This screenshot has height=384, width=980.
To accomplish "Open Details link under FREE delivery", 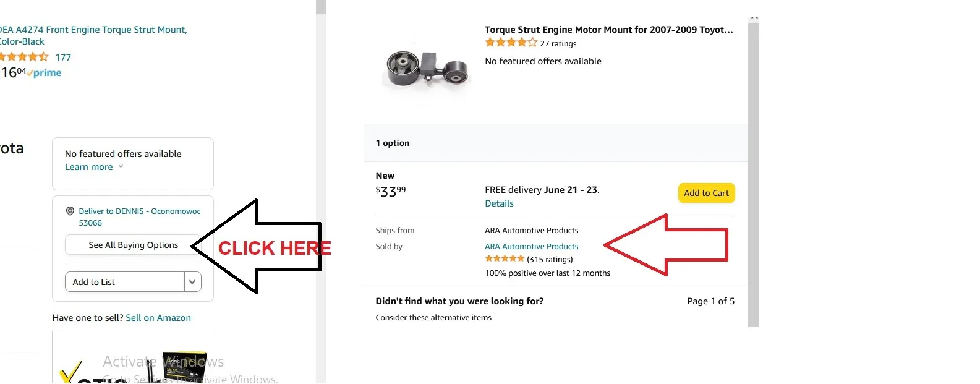I will coord(499,203).
